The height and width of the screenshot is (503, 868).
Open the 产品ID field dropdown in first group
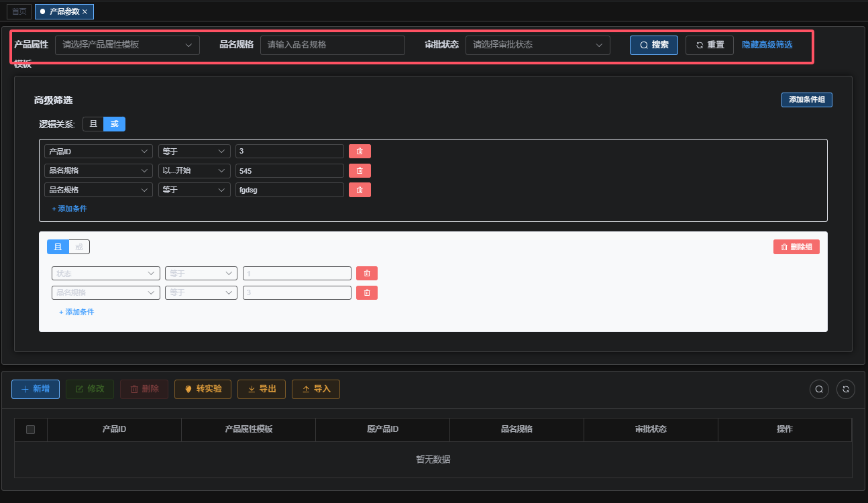99,152
